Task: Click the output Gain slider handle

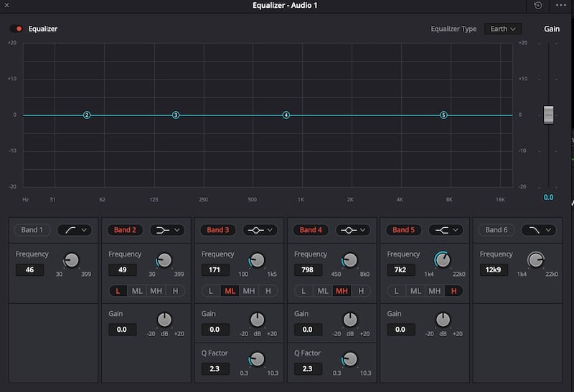Action: (549, 115)
